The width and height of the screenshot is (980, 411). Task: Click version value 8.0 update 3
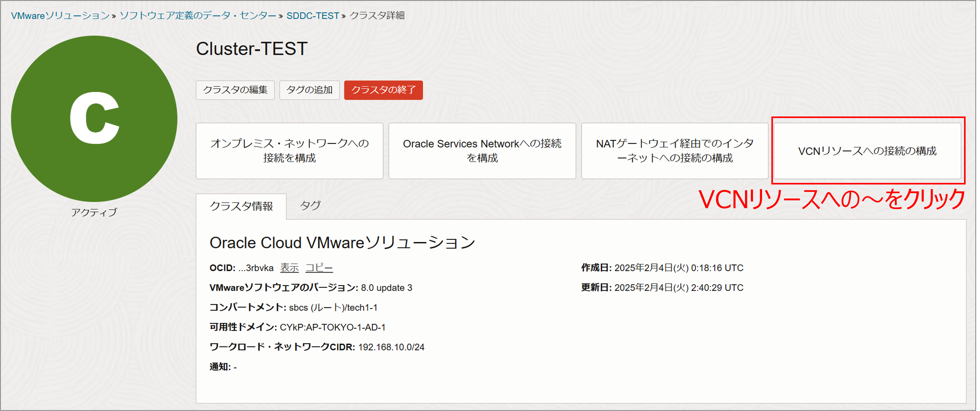tap(386, 288)
